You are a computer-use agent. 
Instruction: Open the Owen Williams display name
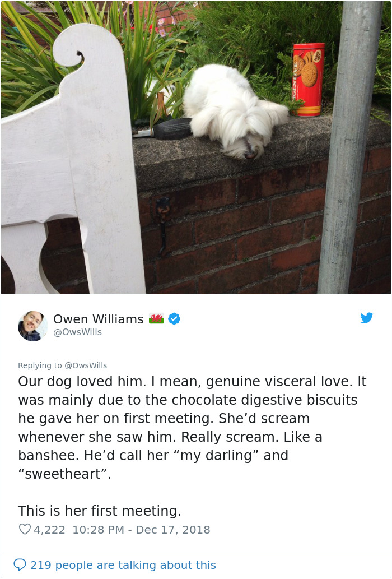[x=99, y=319]
